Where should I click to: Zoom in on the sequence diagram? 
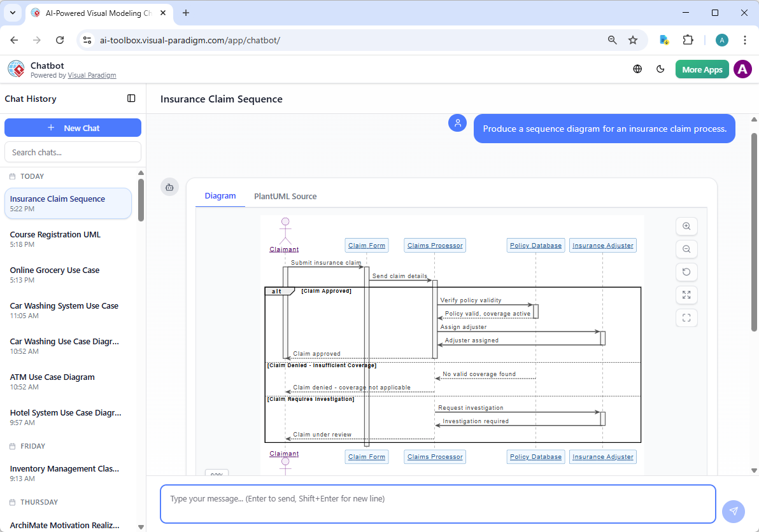click(x=686, y=226)
